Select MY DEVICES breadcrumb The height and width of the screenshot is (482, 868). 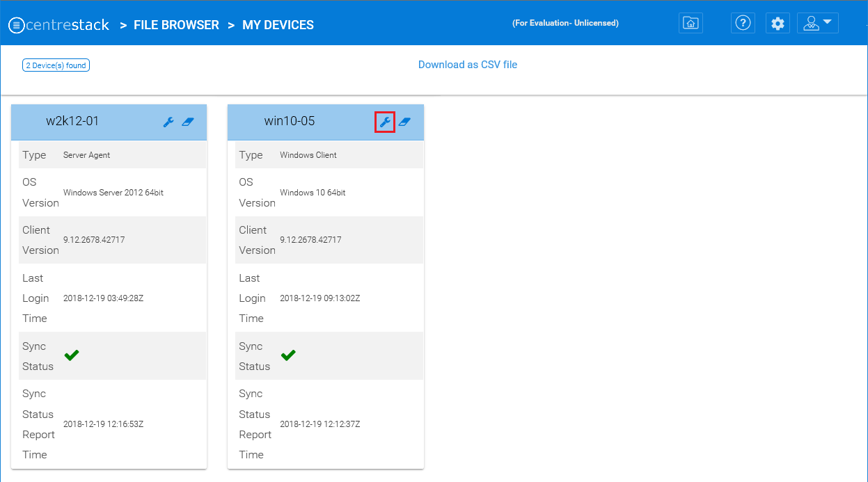pyautogui.click(x=278, y=25)
